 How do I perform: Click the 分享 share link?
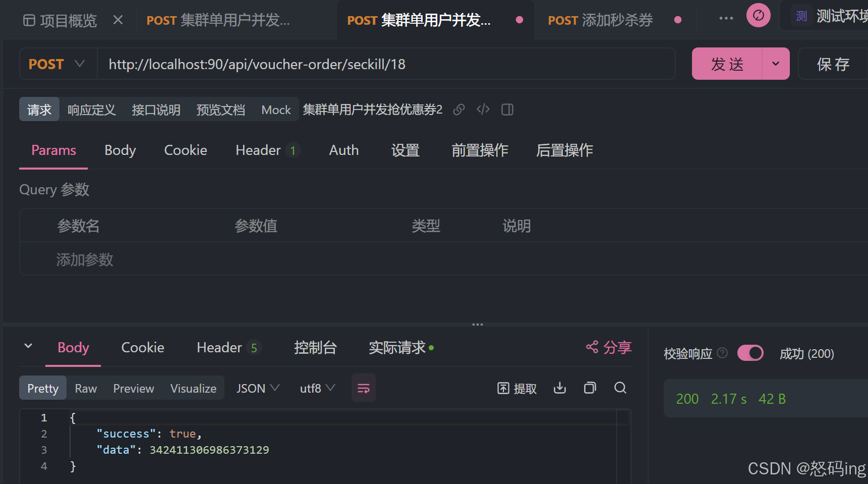tap(609, 347)
